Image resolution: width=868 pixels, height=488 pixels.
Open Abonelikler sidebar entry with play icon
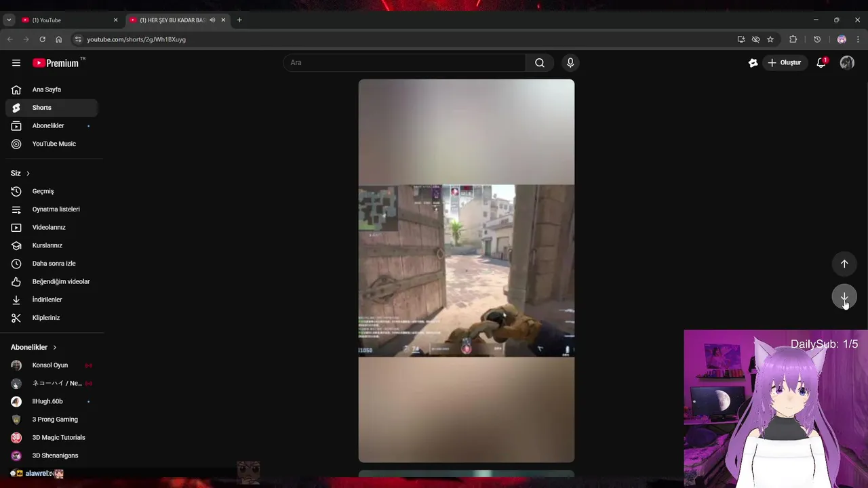coord(52,126)
